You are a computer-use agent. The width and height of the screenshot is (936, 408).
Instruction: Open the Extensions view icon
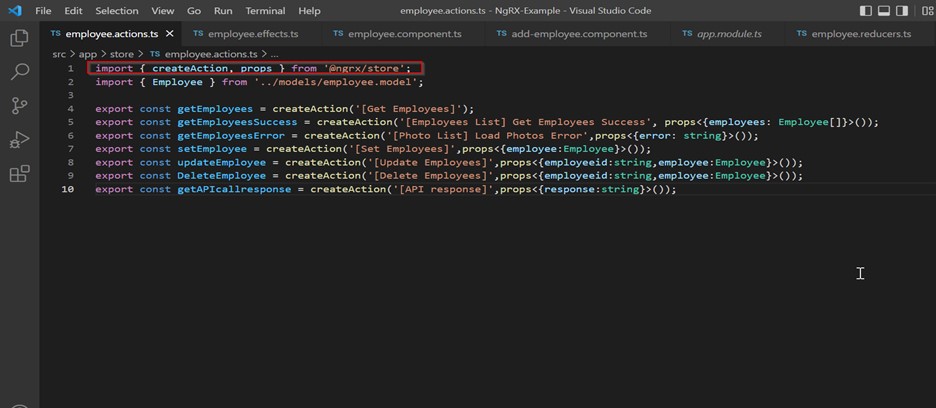[19, 174]
